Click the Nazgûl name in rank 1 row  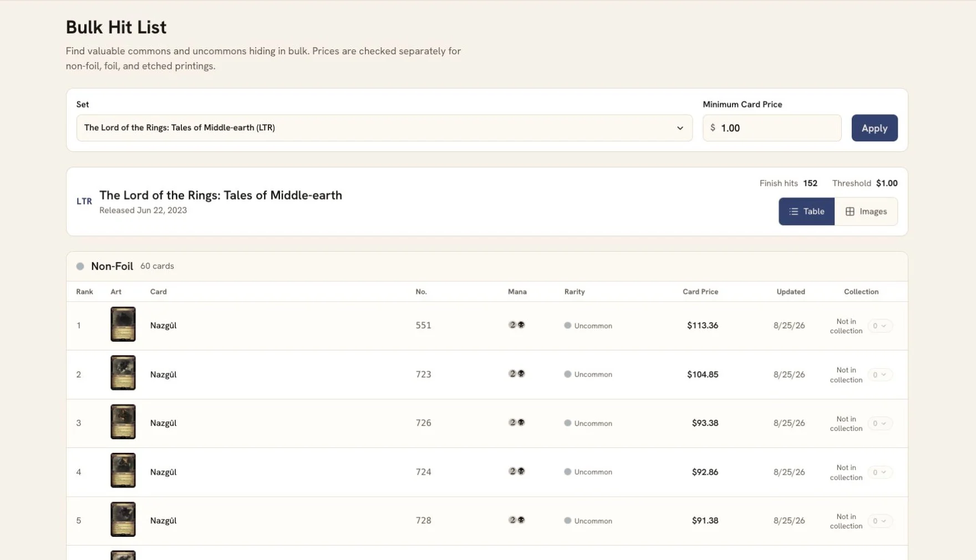click(163, 325)
